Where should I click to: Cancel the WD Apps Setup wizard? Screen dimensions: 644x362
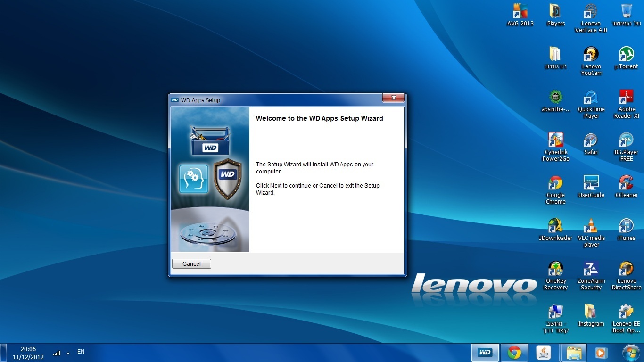click(x=191, y=264)
